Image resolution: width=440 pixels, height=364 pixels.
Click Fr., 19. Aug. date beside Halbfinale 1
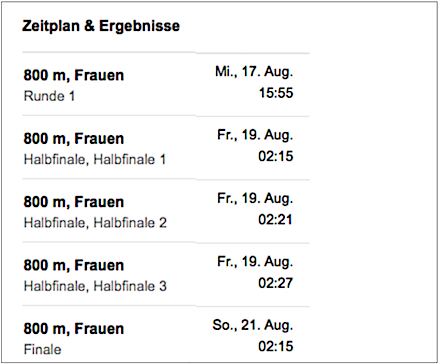click(255, 135)
